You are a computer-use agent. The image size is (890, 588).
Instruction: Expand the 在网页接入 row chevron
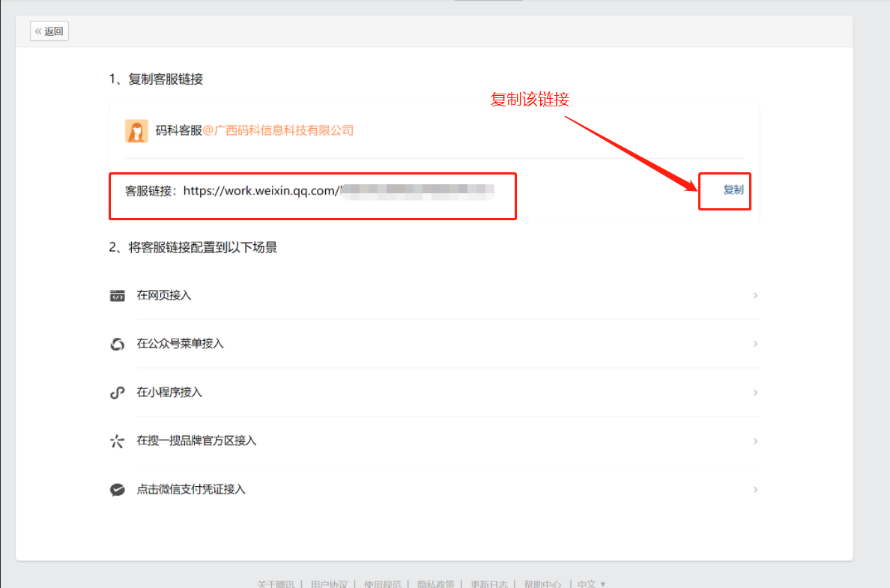tap(755, 296)
